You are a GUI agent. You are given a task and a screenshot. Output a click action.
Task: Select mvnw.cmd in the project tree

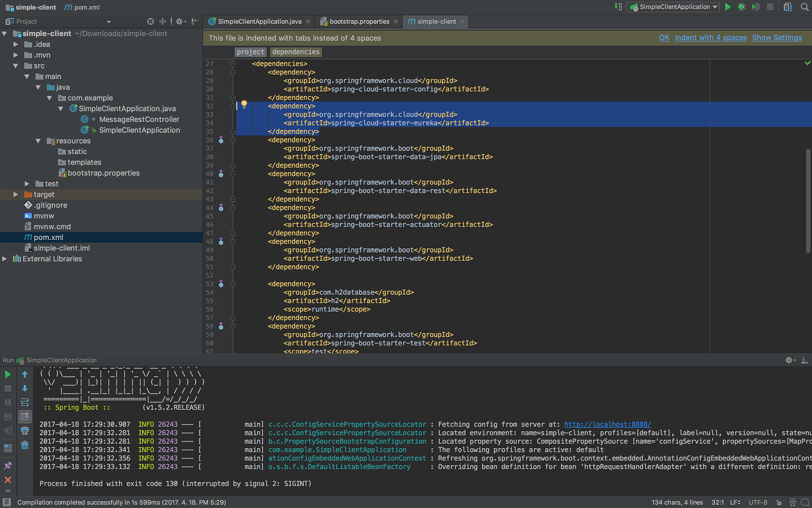pyautogui.click(x=52, y=227)
